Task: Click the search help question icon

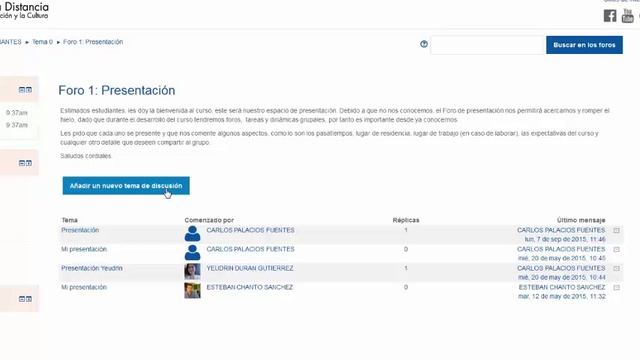Action: point(424,44)
